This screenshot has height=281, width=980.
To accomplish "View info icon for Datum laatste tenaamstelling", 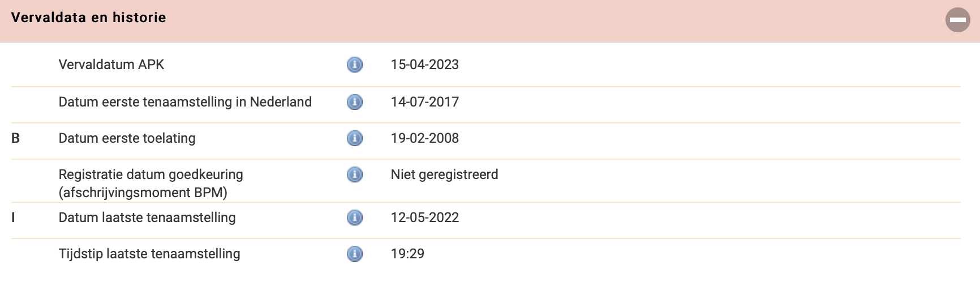I will 354,218.
